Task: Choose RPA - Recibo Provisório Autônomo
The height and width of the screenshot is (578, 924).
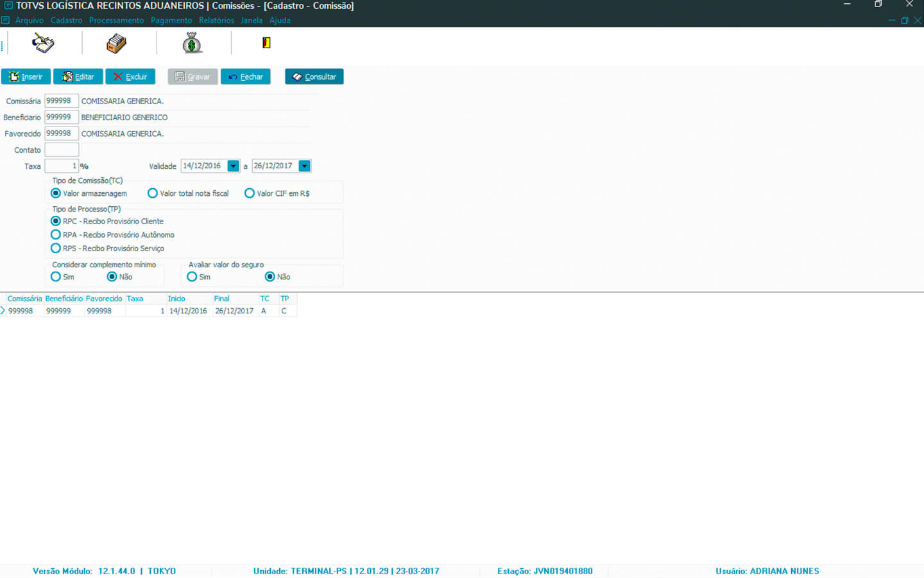Action: click(56, 235)
